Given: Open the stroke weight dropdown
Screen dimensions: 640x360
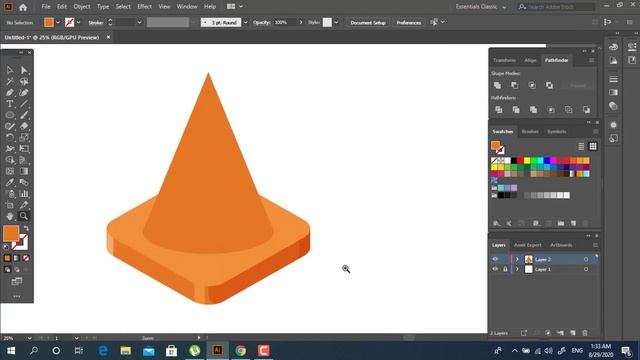Looking at the screenshot, I should [x=139, y=22].
